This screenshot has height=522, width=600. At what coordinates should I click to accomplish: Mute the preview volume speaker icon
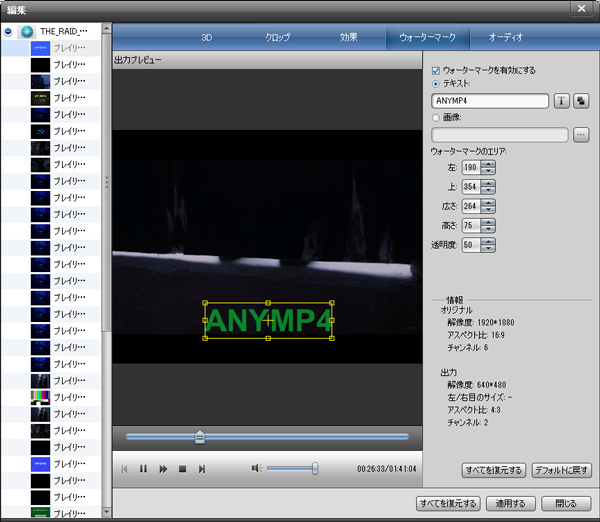point(256,468)
